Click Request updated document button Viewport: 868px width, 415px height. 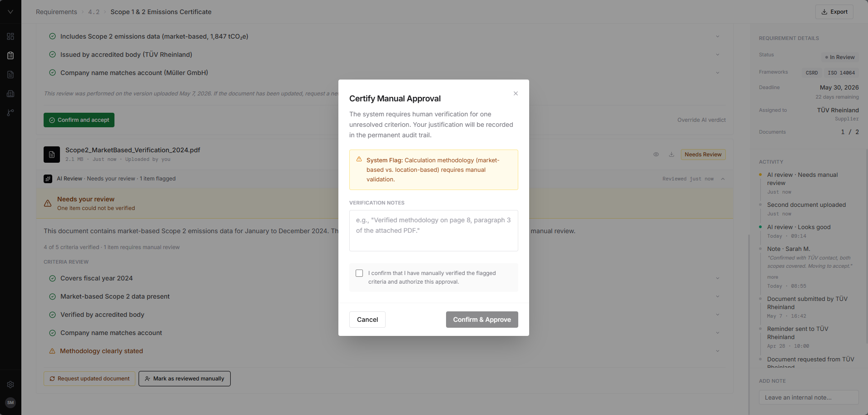89,379
